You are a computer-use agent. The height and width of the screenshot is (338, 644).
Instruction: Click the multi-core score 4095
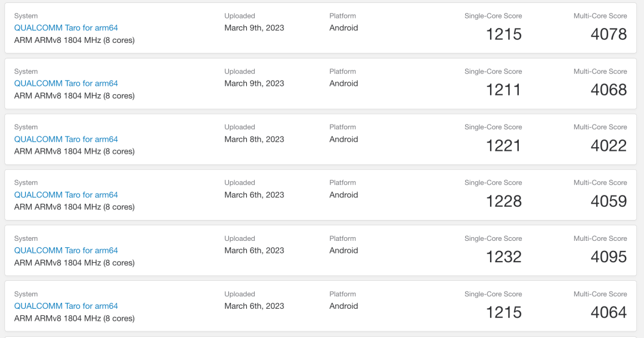[x=608, y=257]
